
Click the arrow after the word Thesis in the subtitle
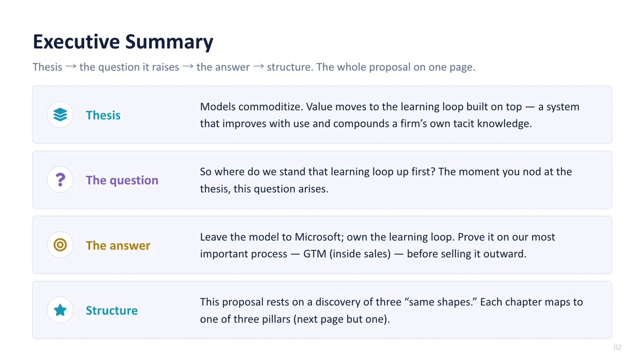coord(71,67)
